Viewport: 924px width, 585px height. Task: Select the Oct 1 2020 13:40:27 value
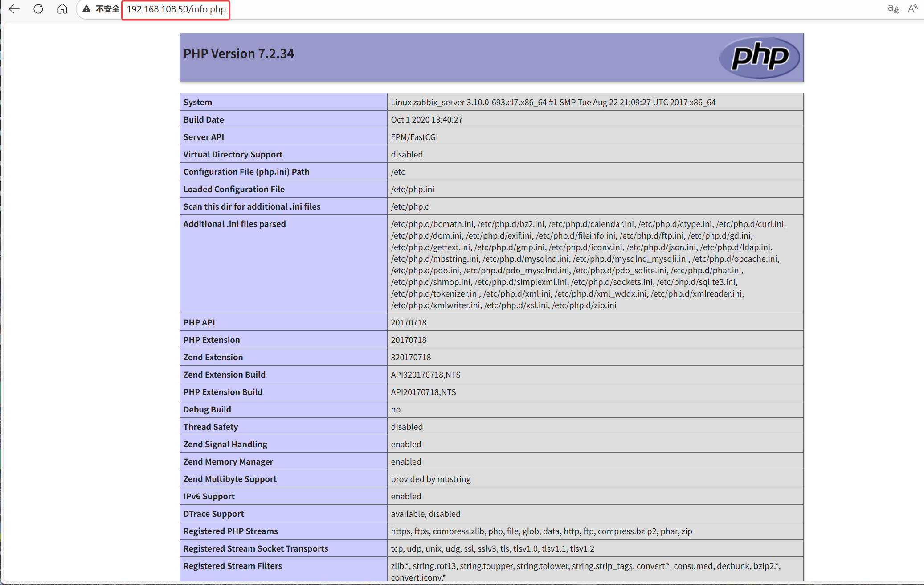pyautogui.click(x=427, y=119)
